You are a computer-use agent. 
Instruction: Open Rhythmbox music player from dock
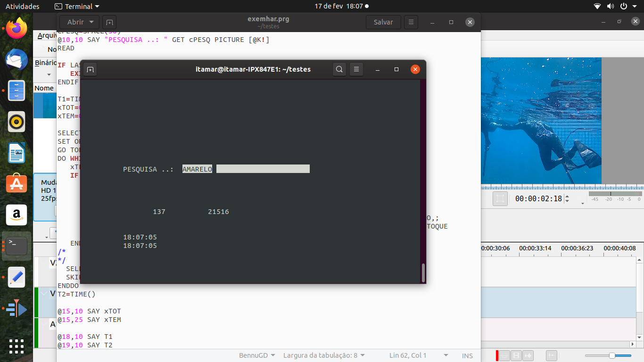(x=17, y=122)
